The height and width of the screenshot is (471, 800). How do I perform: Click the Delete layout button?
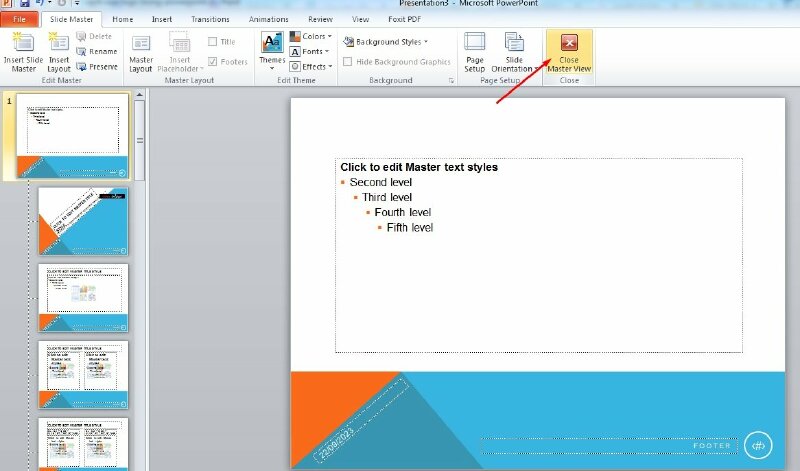pyautogui.click(x=94, y=36)
